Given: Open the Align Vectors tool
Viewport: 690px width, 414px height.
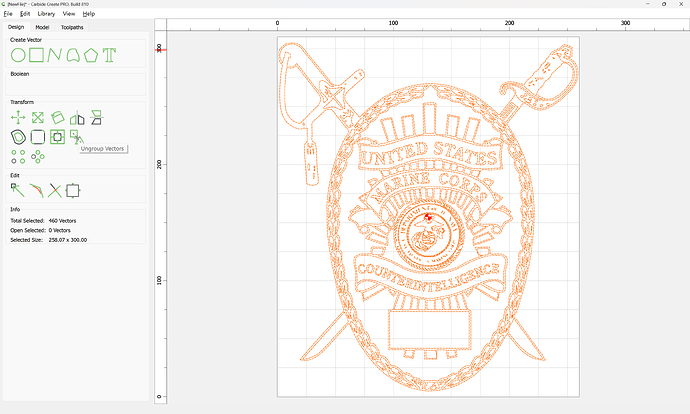Looking at the screenshot, I should click(x=57, y=137).
